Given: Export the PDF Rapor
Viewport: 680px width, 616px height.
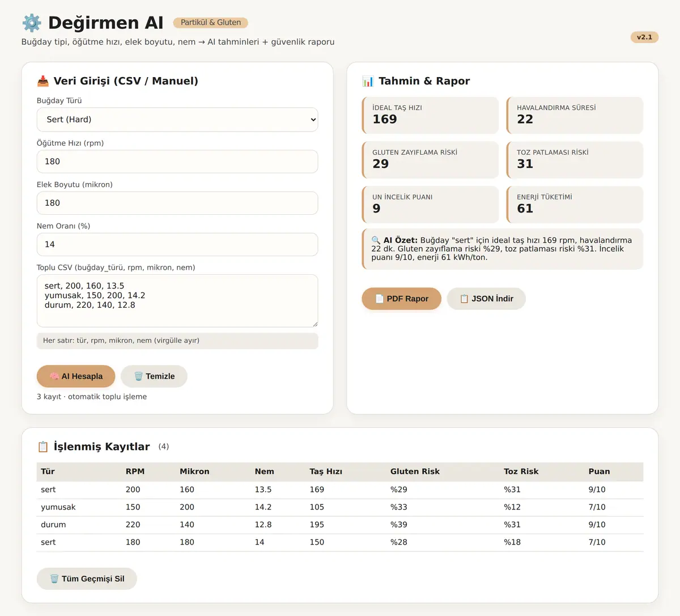Looking at the screenshot, I should pyautogui.click(x=402, y=299).
